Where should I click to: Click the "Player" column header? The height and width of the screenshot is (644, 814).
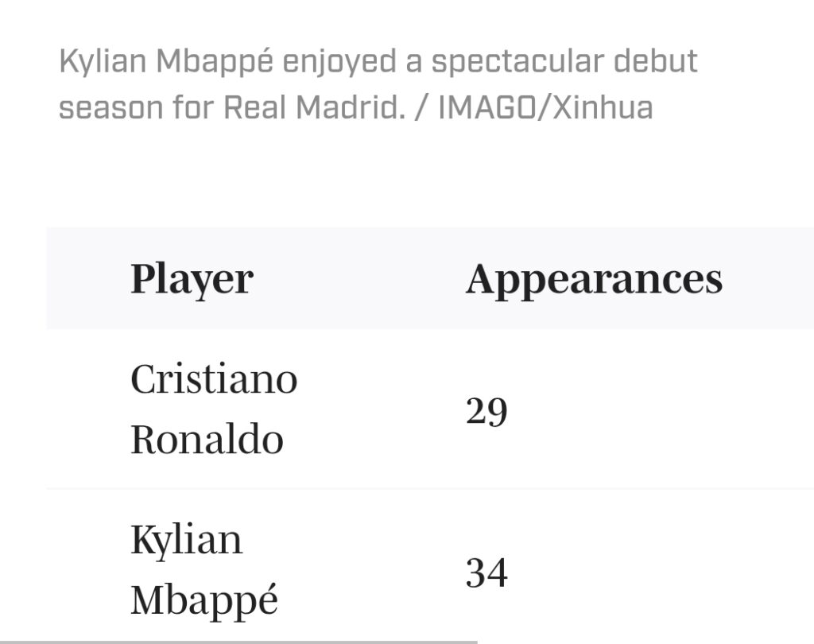(192, 279)
